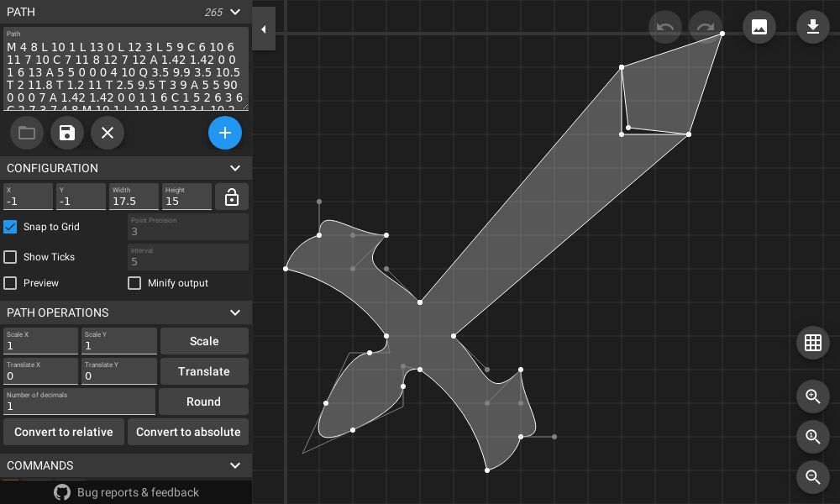
Task: Collapse the PATH section chevron
Action: click(234, 12)
